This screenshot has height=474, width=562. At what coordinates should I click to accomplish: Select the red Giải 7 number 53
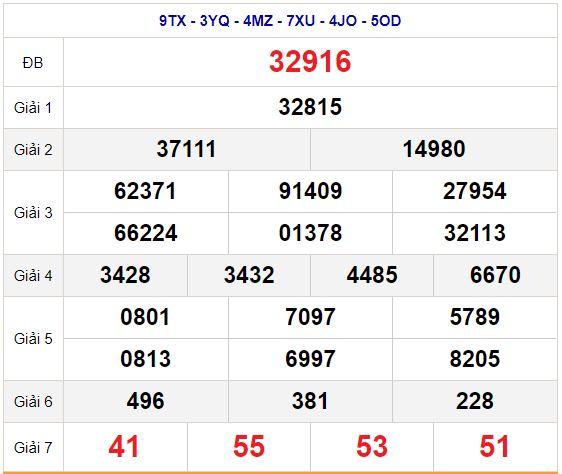point(372,447)
